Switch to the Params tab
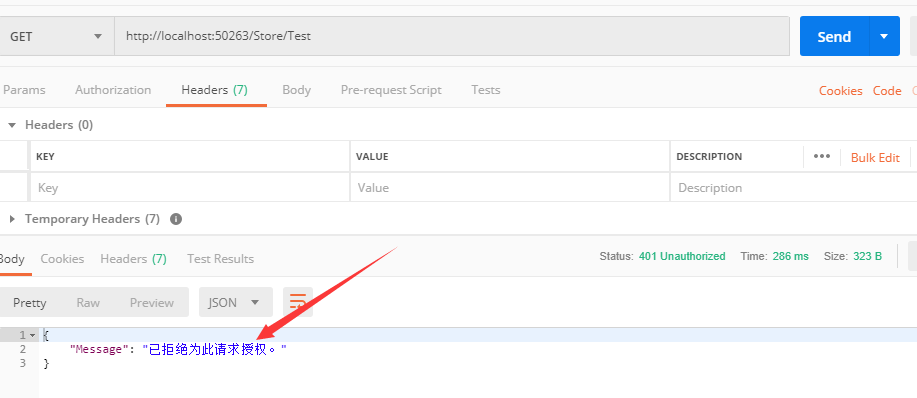The height and width of the screenshot is (398, 917). click(24, 90)
